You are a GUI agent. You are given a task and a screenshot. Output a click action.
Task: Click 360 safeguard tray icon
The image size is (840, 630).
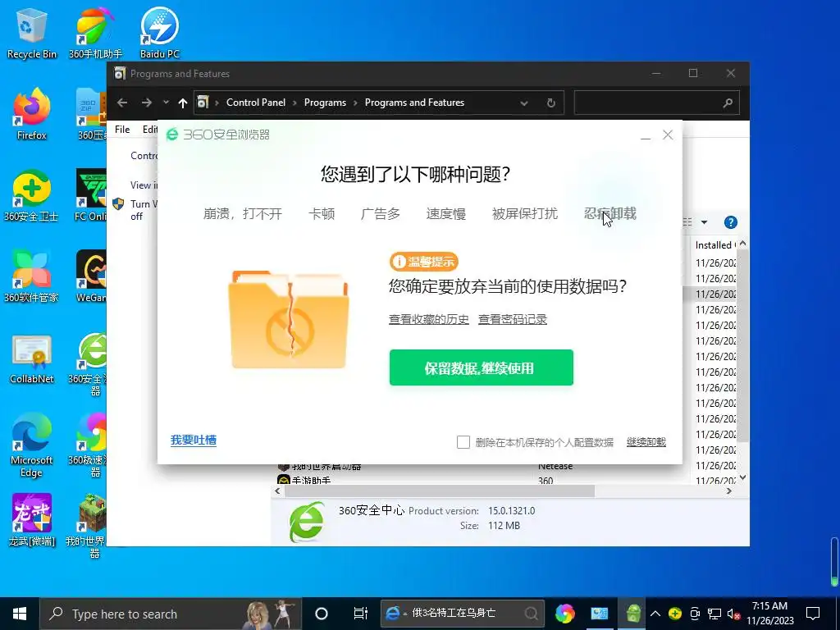[675, 614]
